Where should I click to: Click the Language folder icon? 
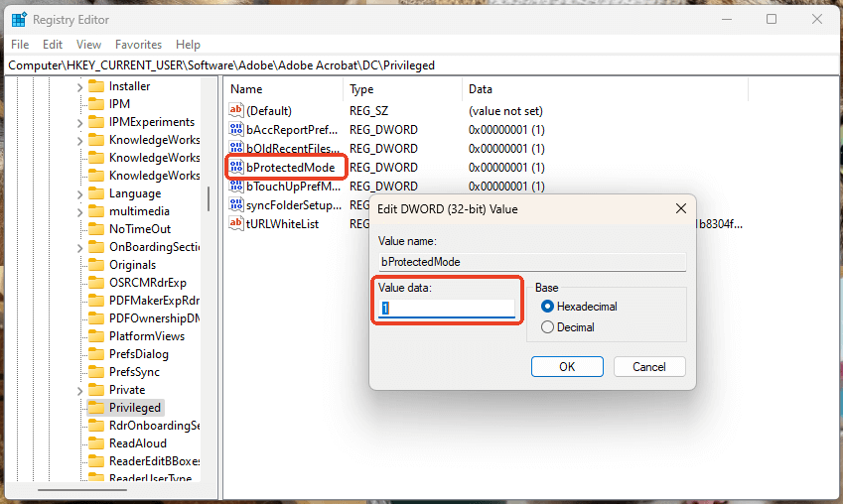pos(96,192)
